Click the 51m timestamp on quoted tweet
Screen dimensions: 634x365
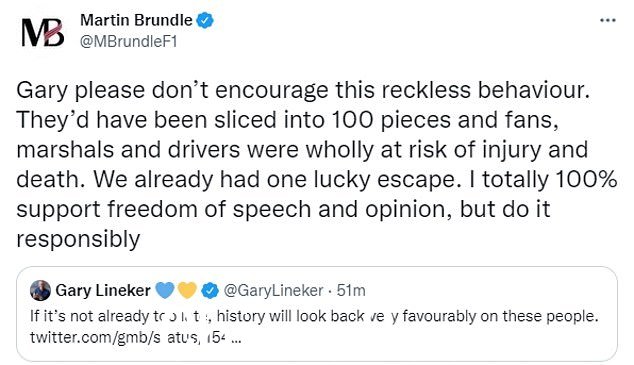351,290
